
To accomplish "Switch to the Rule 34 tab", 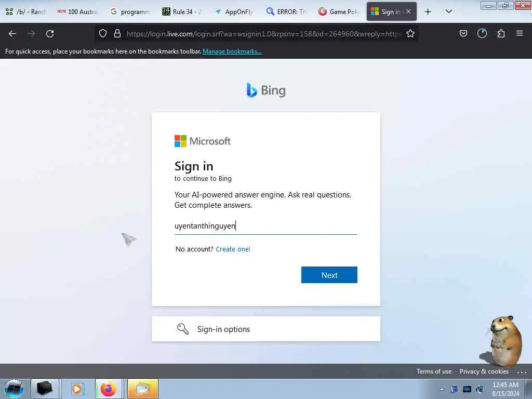I will 182,12.
